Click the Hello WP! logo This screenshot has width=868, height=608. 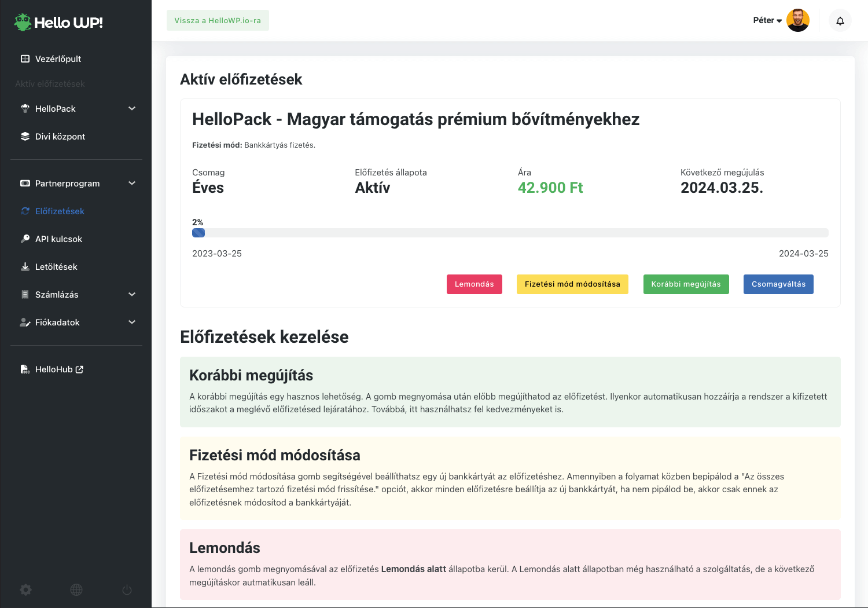click(x=58, y=23)
